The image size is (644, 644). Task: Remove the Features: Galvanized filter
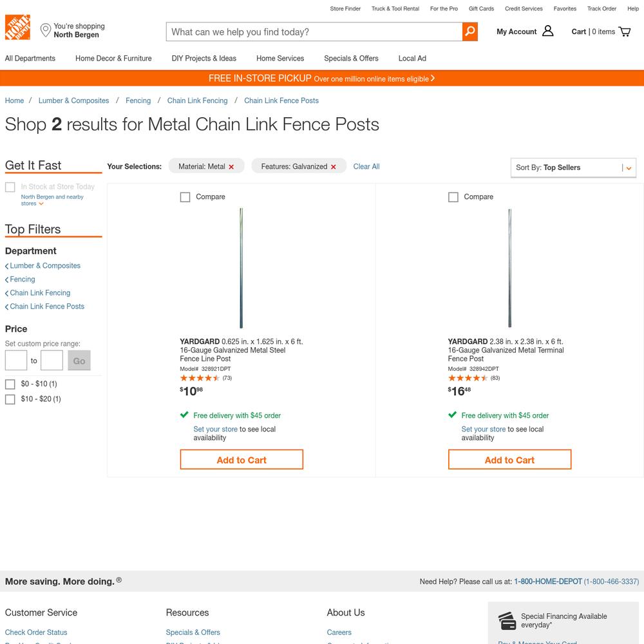point(334,167)
